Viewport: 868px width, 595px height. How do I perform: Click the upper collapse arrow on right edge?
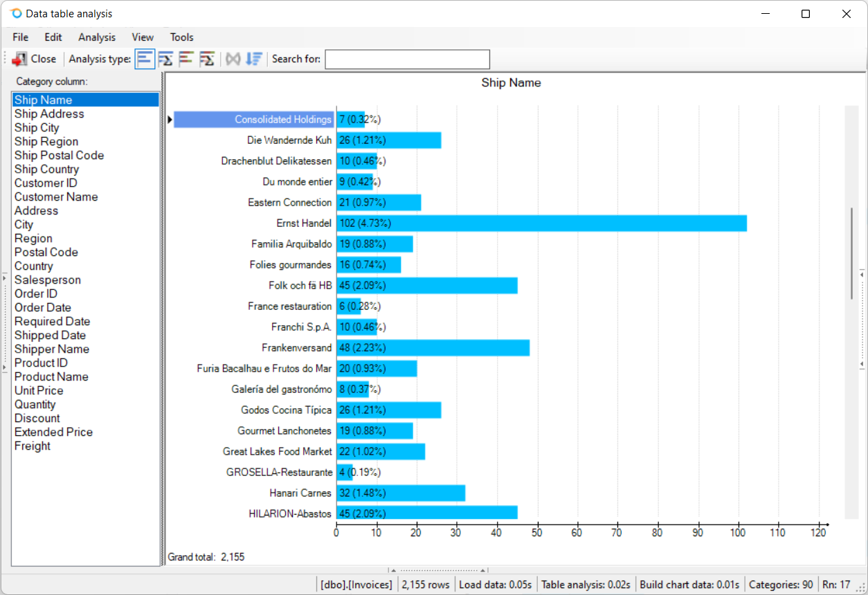862,275
